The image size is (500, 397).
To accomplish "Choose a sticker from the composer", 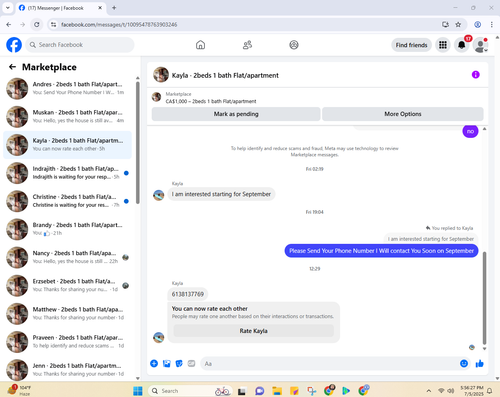I will (179, 363).
